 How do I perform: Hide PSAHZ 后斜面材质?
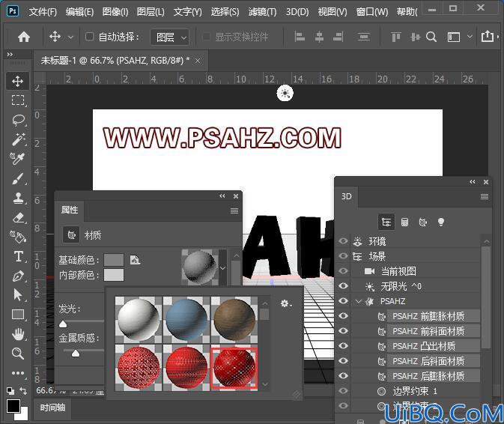click(x=343, y=360)
